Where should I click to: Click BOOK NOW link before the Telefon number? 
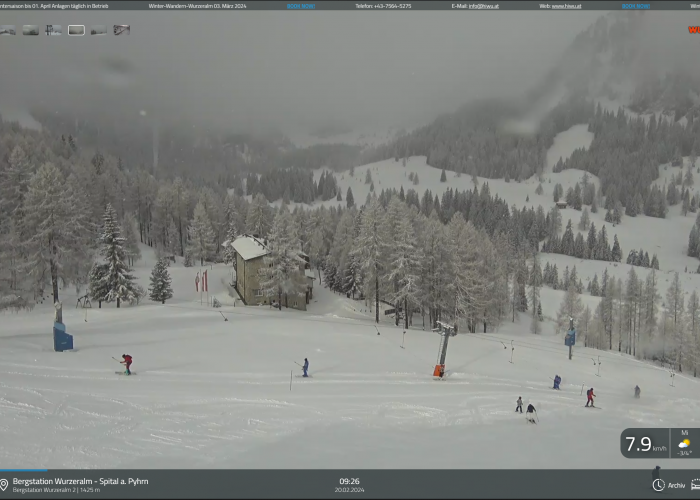point(301,6)
